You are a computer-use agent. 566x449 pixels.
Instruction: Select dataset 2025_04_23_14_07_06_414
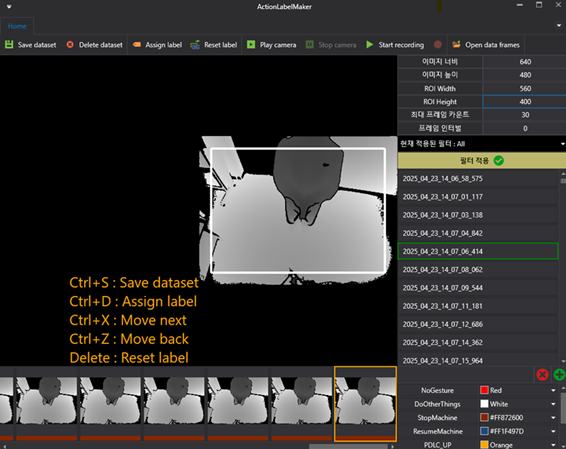(478, 251)
